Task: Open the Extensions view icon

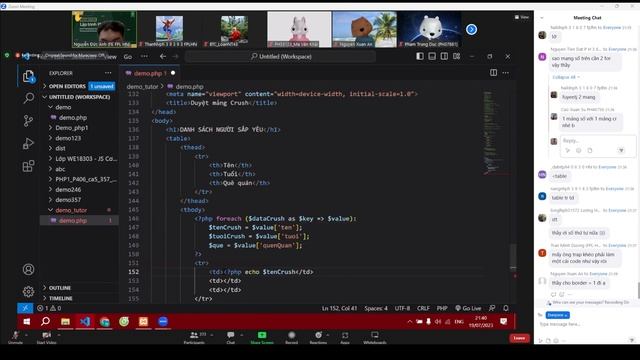Action: (x=28, y=166)
